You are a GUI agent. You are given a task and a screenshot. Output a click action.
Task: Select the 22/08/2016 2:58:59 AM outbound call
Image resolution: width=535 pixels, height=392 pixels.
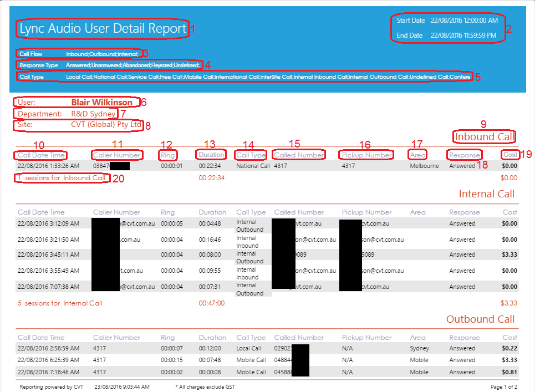click(x=48, y=348)
